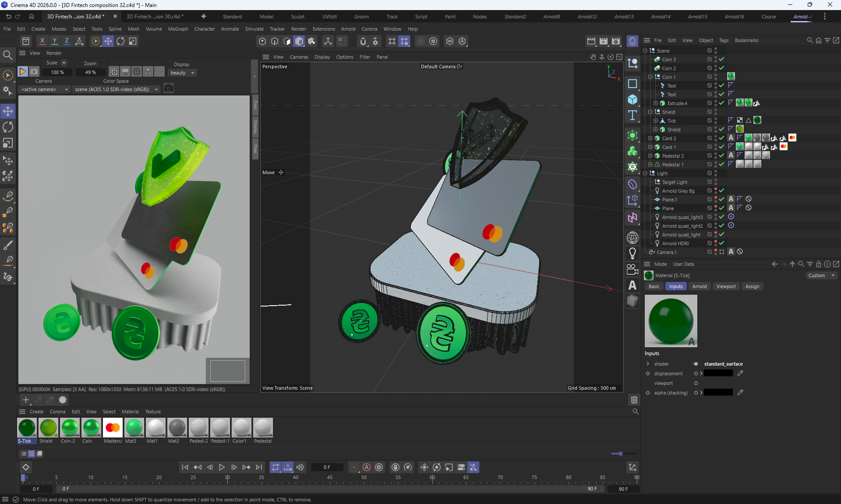Switch to the Arnold material tab
Image resolution: width=841 pixels, height=504 pixels.
click(699, 286)
